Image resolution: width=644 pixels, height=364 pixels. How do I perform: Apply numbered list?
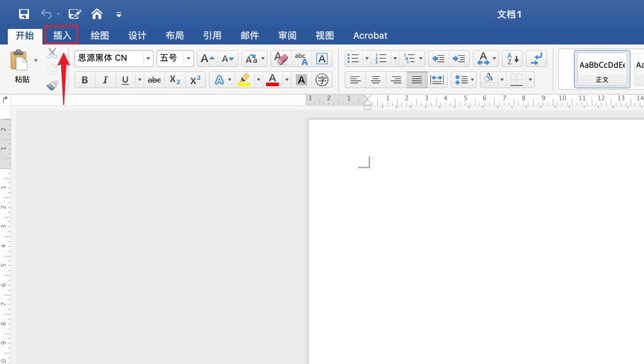coord(381,59)
